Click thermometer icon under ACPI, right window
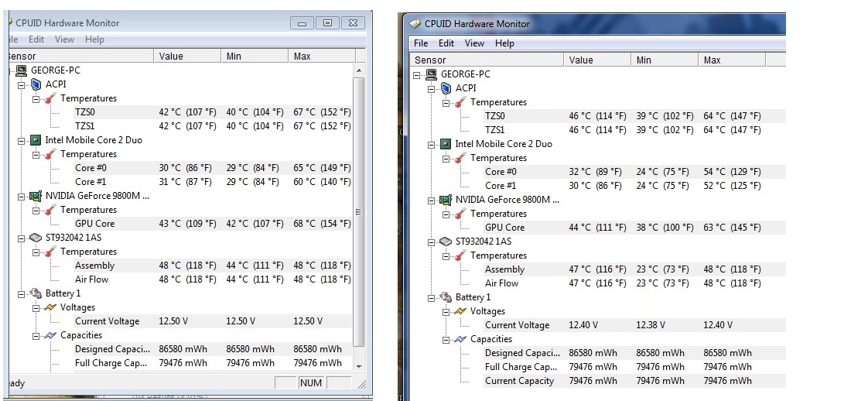This screenshot has width=868, height=401. click(x=460, y=102)
